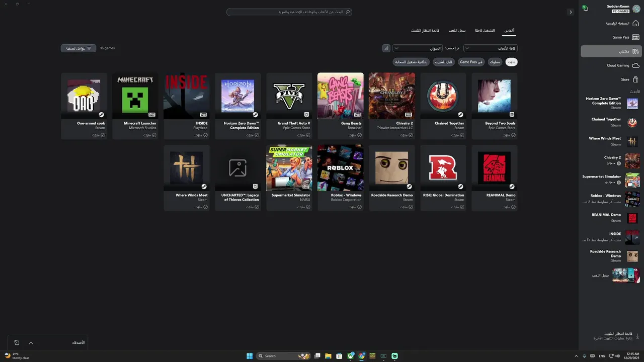
Task: Open Supermarket Simulator in sidebar recents
Action: point(611,179)
